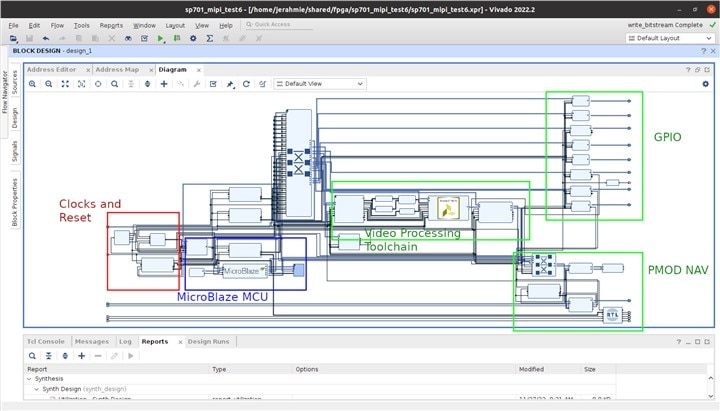Open the Block Properties side tab
Screen dimensions: 720x411
click(15, 202)
